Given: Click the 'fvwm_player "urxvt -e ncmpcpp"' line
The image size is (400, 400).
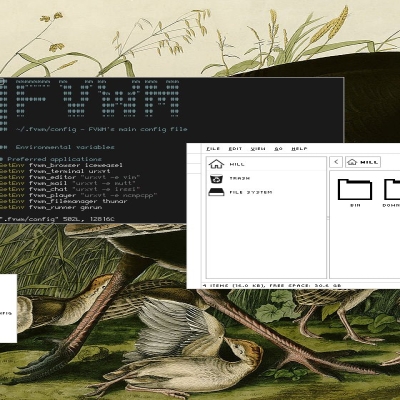Looking at the screenshot, I should click(x=79, y=195).
